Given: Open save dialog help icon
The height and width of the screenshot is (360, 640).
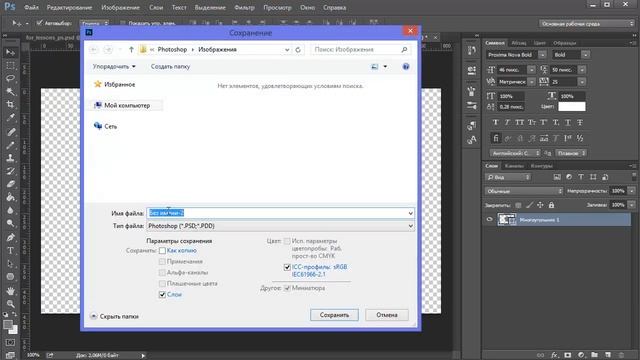Looking at the screenshot, I should tap(406, 67).
